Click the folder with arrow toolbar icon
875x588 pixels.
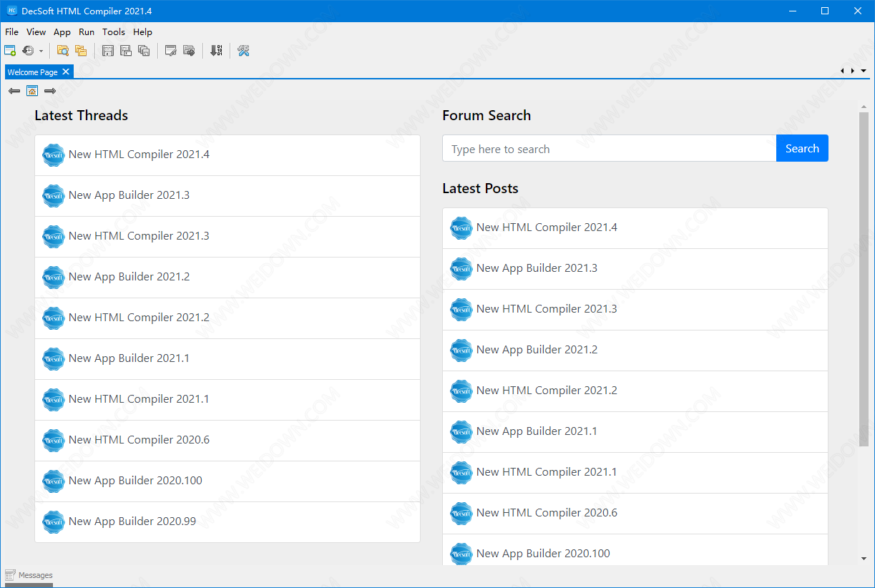tap(189, 51)
